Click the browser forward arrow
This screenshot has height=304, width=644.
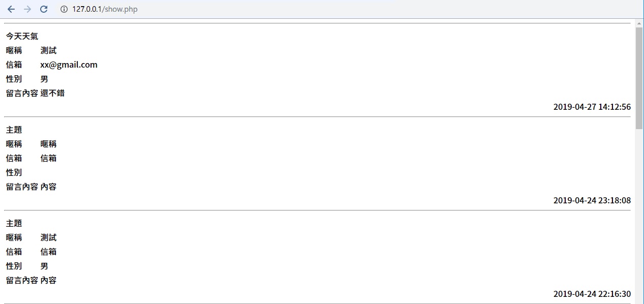coord(27,9)
